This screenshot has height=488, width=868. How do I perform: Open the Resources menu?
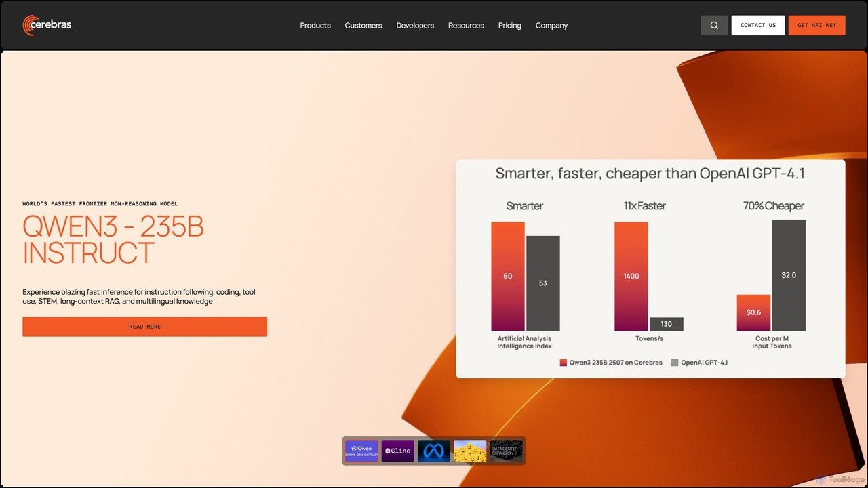466,26
